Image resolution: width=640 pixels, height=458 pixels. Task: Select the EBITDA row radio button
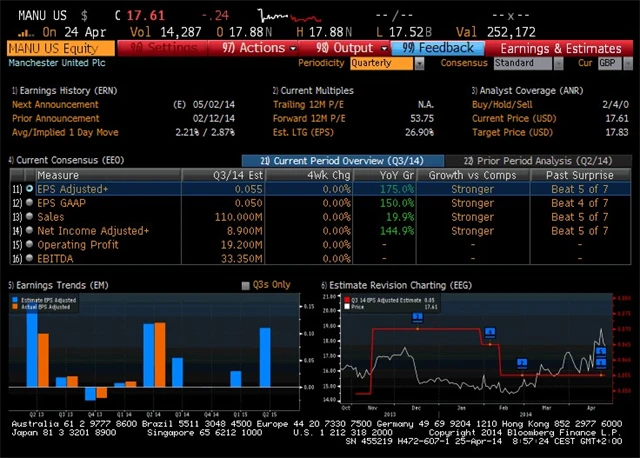coord(30,259)
